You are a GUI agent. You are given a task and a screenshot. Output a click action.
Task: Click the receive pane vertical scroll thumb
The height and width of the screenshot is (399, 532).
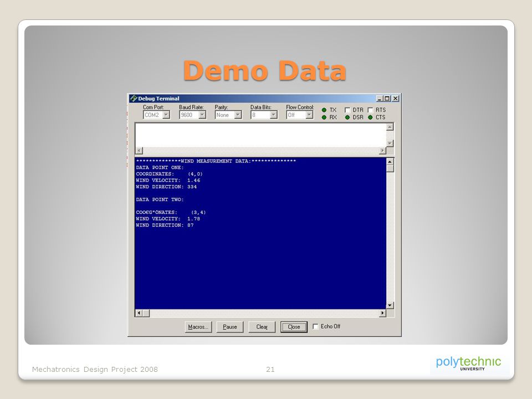pyautogui.click(x=390, y=168)
